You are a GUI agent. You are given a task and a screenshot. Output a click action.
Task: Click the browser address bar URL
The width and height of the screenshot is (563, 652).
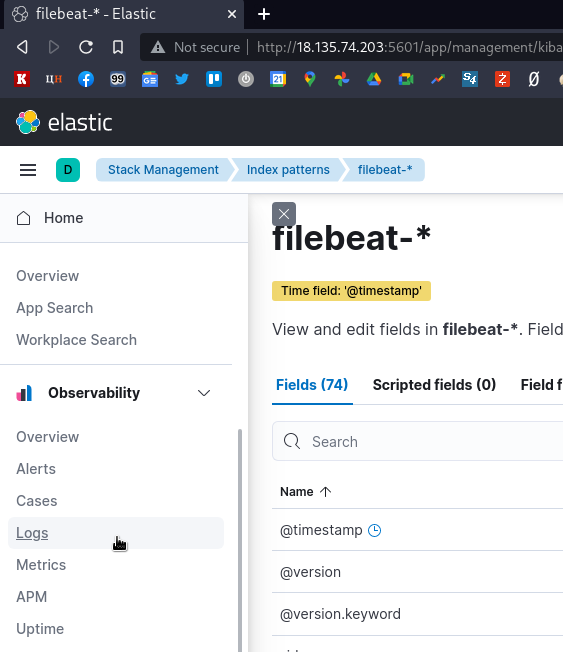tap(409, 47)
